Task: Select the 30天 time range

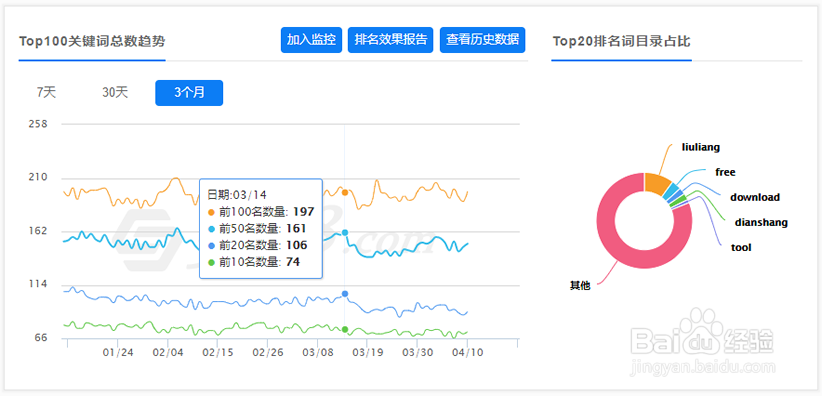Action: (x=115, y=93)
